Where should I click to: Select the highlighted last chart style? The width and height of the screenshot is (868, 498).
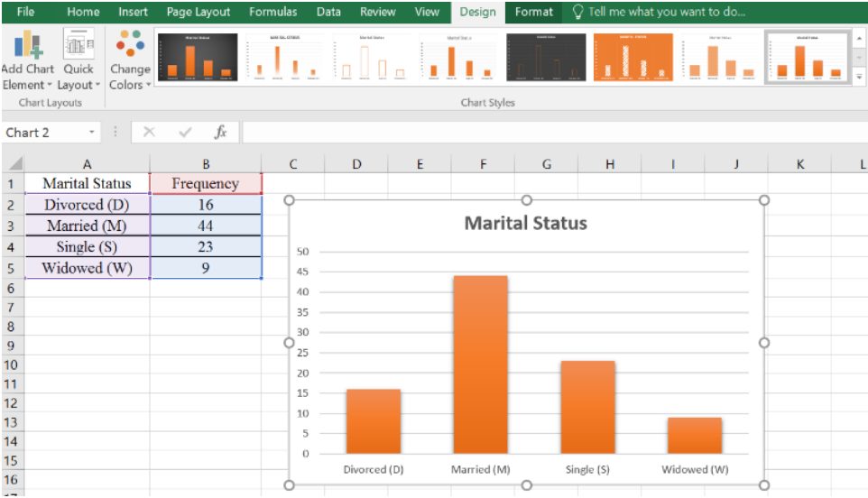(x=808, y=57)
